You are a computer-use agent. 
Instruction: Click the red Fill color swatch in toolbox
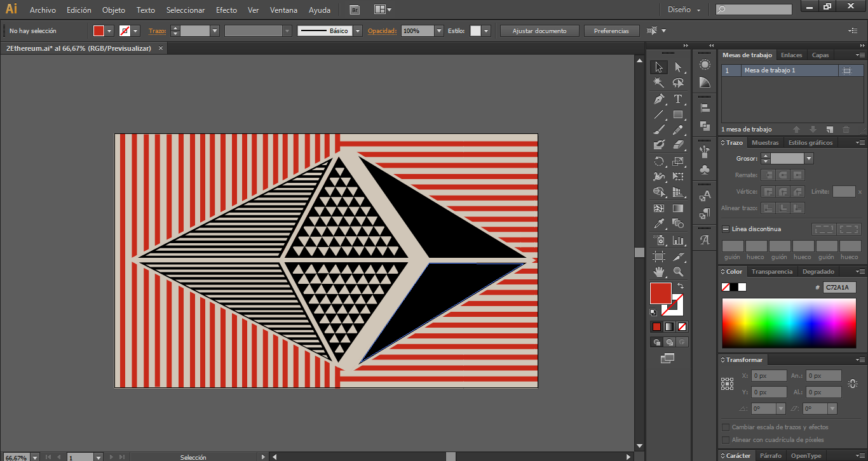point(661,293)
